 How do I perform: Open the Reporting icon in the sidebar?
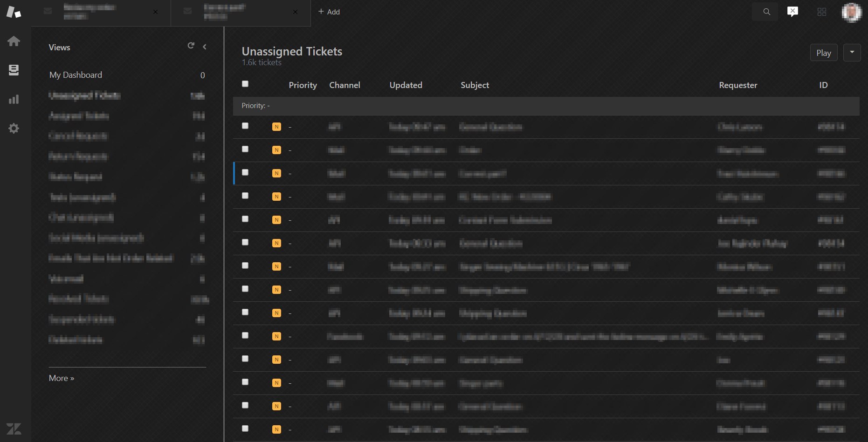coord(14,99)
